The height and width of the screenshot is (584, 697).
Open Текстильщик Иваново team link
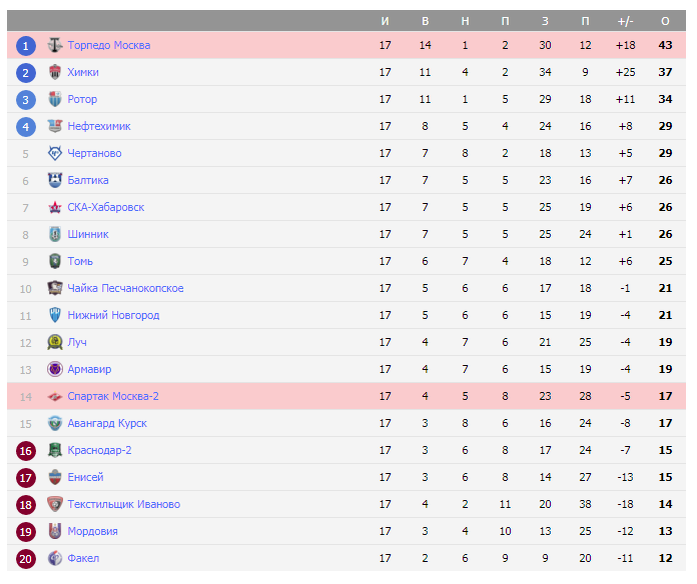tap(123, 504)
